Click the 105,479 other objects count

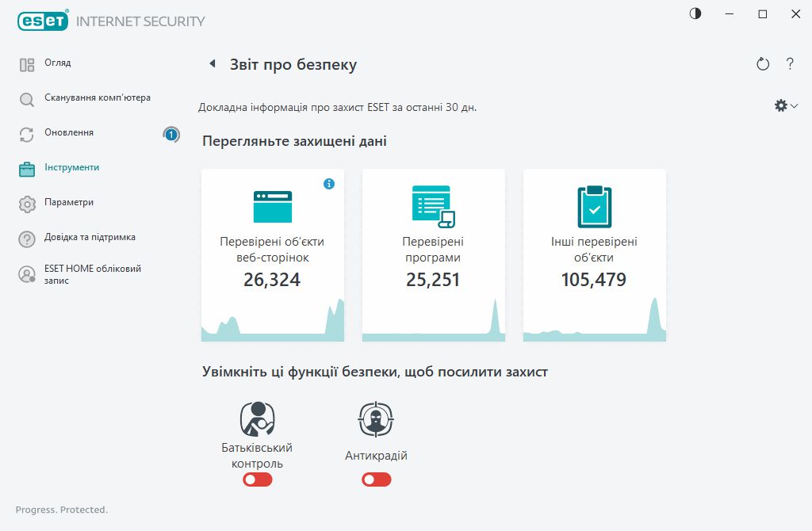(593, 280)
